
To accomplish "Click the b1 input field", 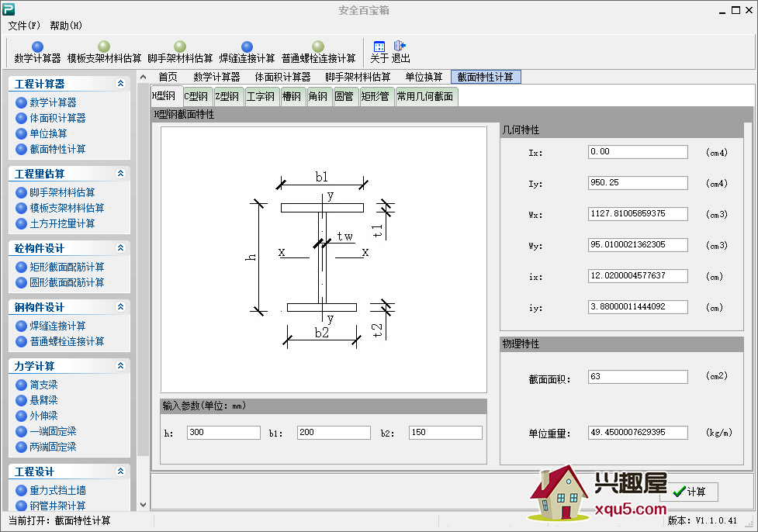I will click(334, 433).
